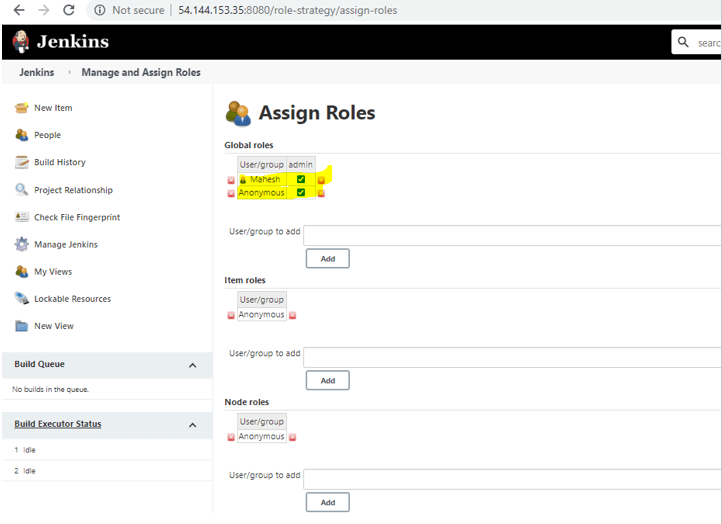Click the Check File Fingerprint icon
The width and height of the screenshot is (722, 524).
[x=21, y=217]
